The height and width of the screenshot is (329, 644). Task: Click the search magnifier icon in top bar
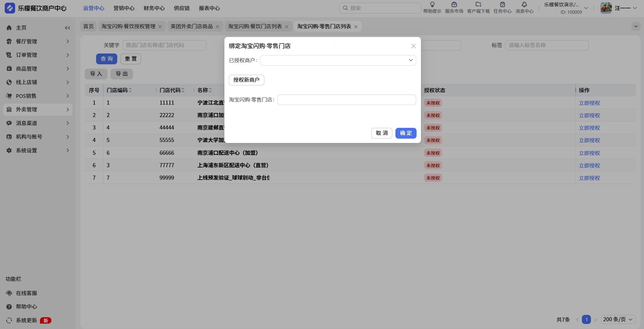(345, 8)
